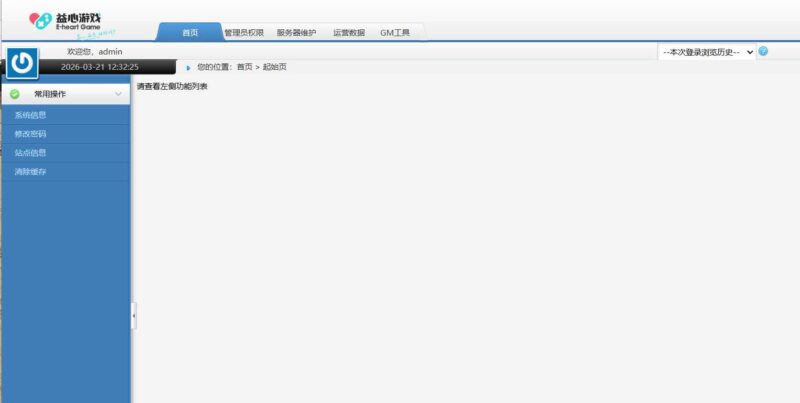The image size is (800, 403).
Task: Select the 运营数据 tab
Action: coord(349,33)
